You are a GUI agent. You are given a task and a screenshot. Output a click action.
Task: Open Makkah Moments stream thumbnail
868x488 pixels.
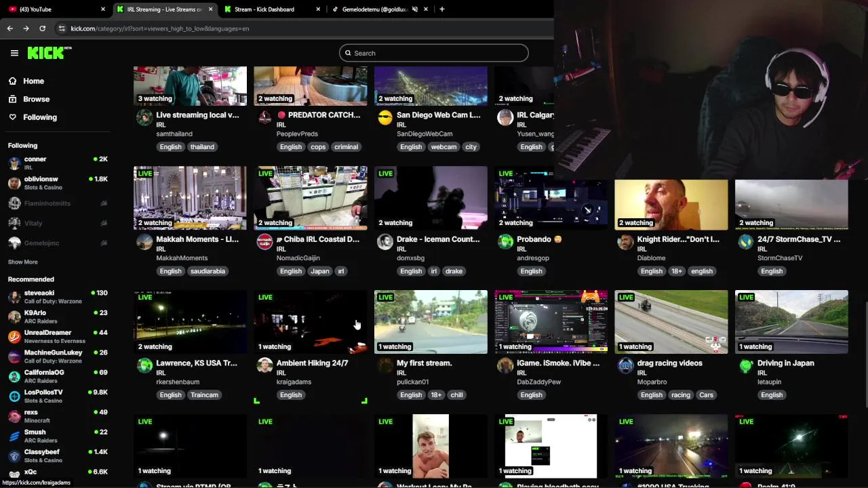tap(190, 198)
